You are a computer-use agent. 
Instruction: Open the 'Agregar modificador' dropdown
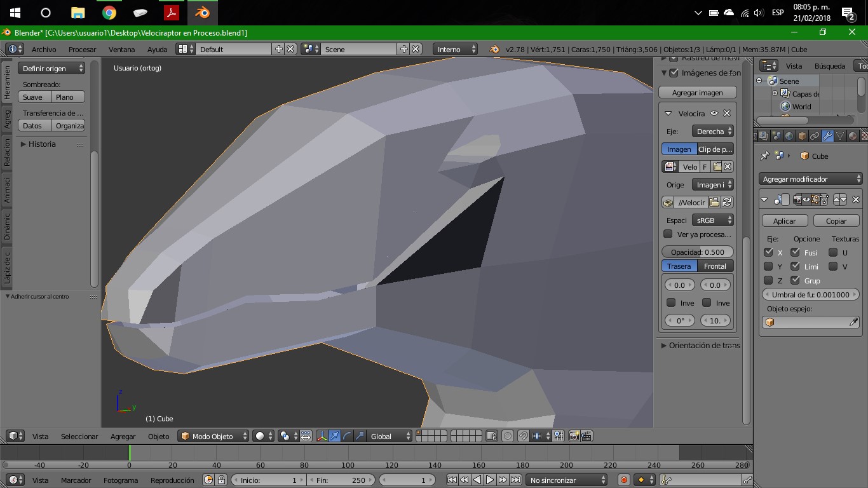(811, 179)
